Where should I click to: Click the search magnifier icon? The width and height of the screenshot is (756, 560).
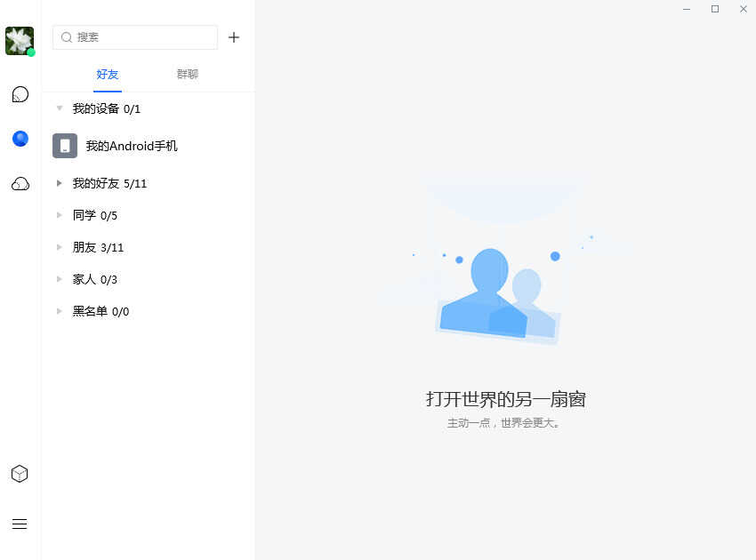[x=67, y=37]
